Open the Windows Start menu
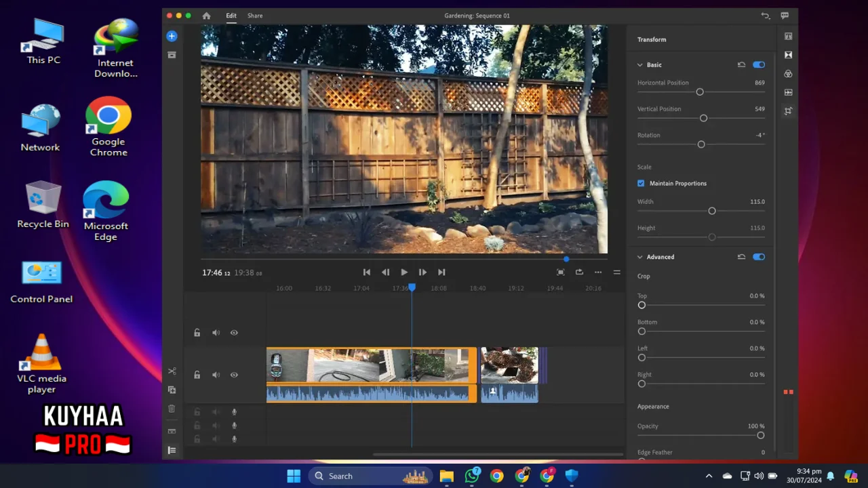Image resolution: width=868 pixels, height=488 pixels. [x=294, y=476]
